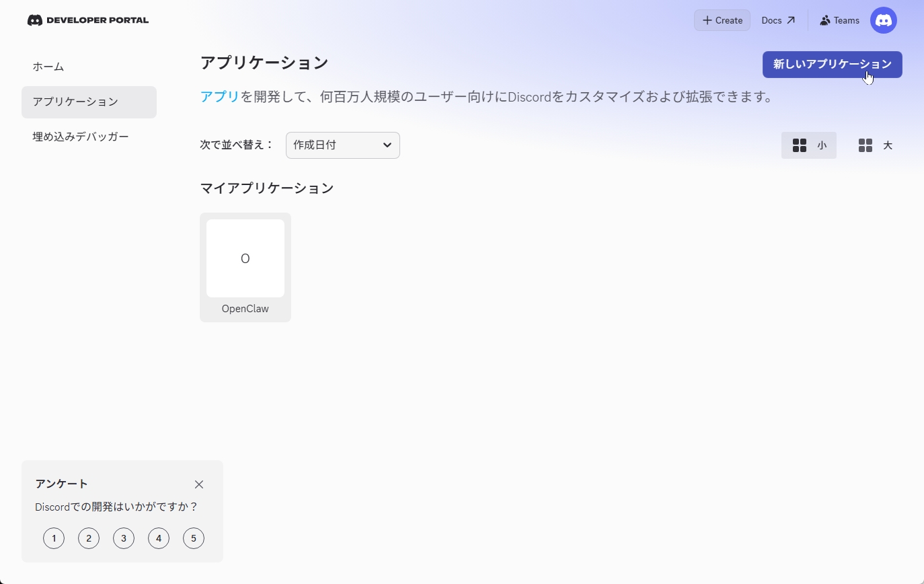Rate Discord development with 4
The height and width of the screenshot is (584, 924).
click(159, 538)
